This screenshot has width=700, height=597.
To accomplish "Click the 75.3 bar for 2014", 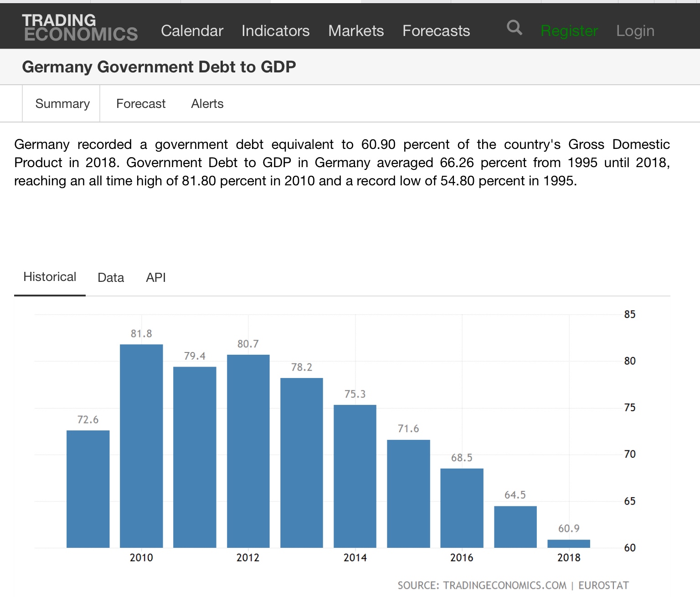I will coord(355,476).
